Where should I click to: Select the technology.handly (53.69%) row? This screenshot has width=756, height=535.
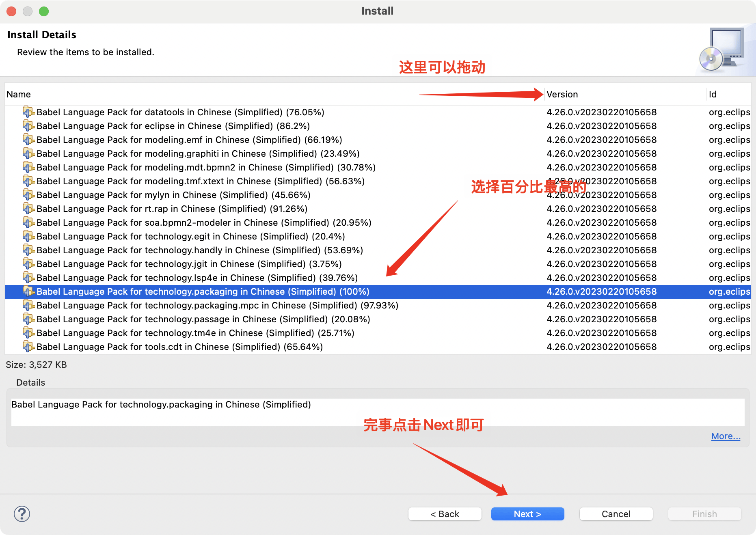click(x=378, y=250)
